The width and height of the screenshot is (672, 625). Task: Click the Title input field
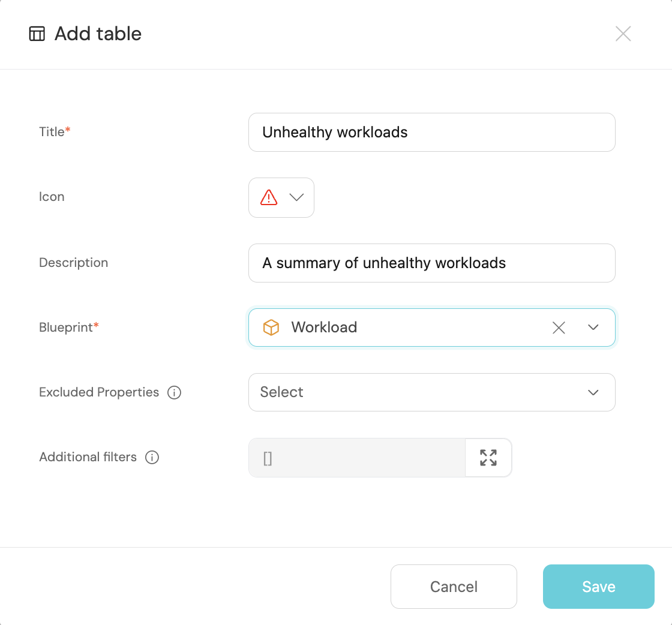pyautogui.click(x=431, y=133)
